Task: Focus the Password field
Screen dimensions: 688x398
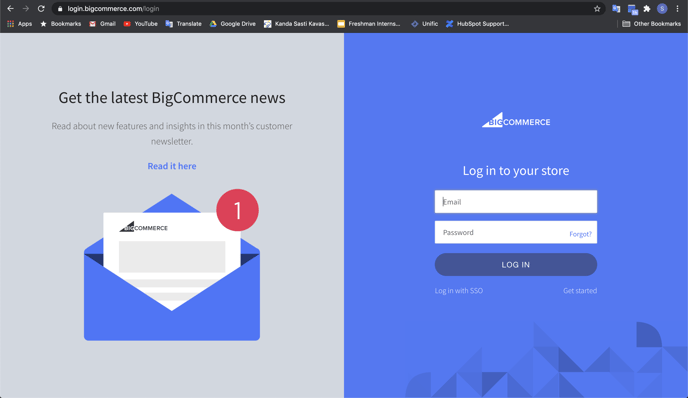Action: tap(500, 232)
